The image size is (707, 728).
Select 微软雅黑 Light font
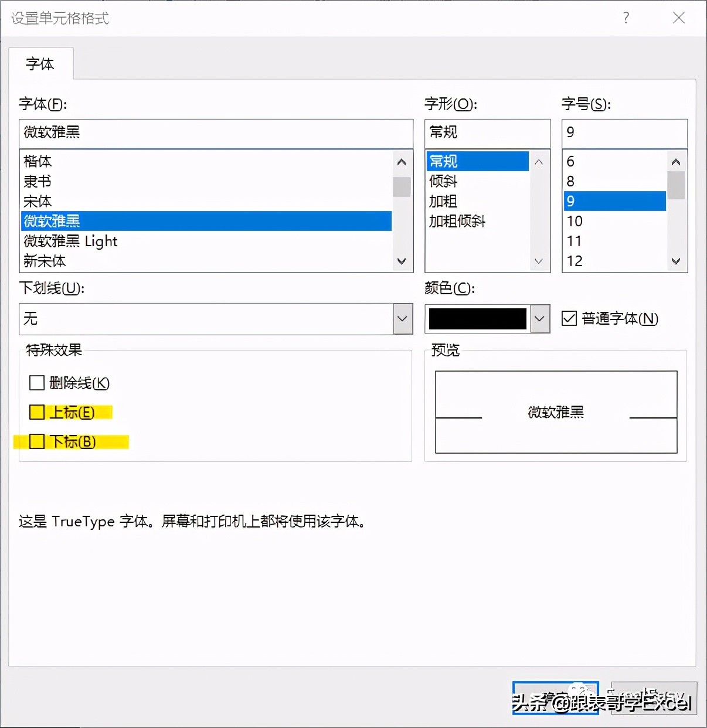pyautogui.click(x=70, y=241)
